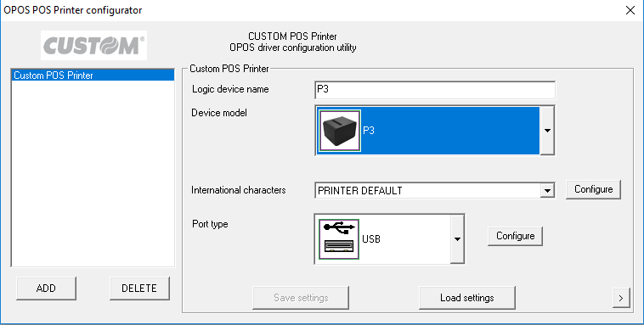
Task: Click the Save settings button
Action: click(301, 298)
